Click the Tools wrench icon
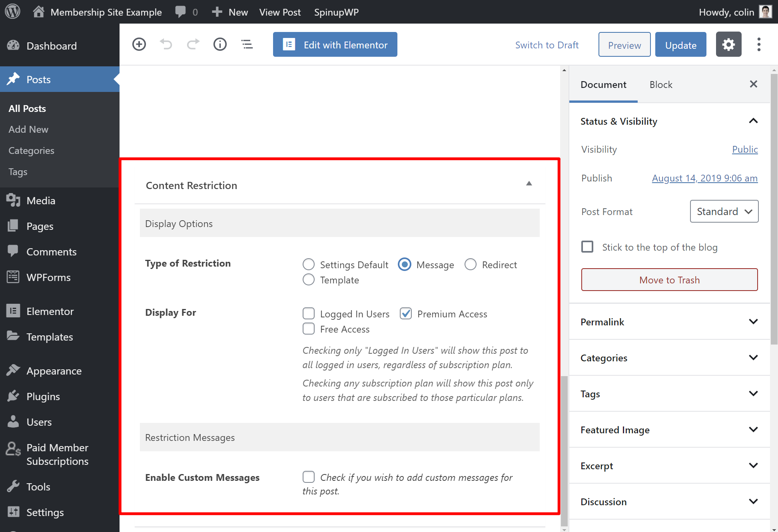 pyautogui.click(x=13, y=486)
